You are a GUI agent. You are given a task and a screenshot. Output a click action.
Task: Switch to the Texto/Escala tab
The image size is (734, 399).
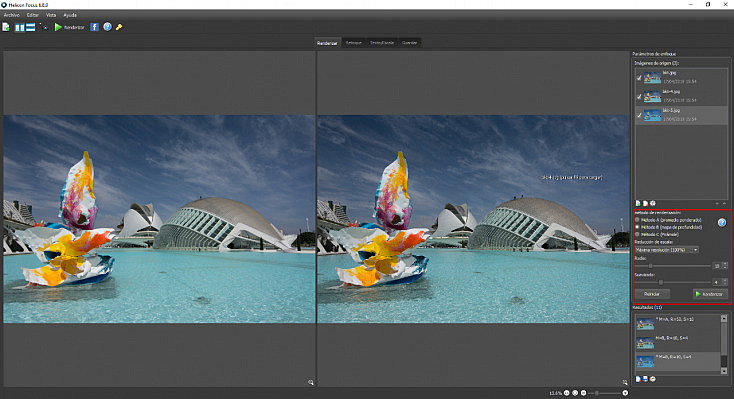(382, 43)
